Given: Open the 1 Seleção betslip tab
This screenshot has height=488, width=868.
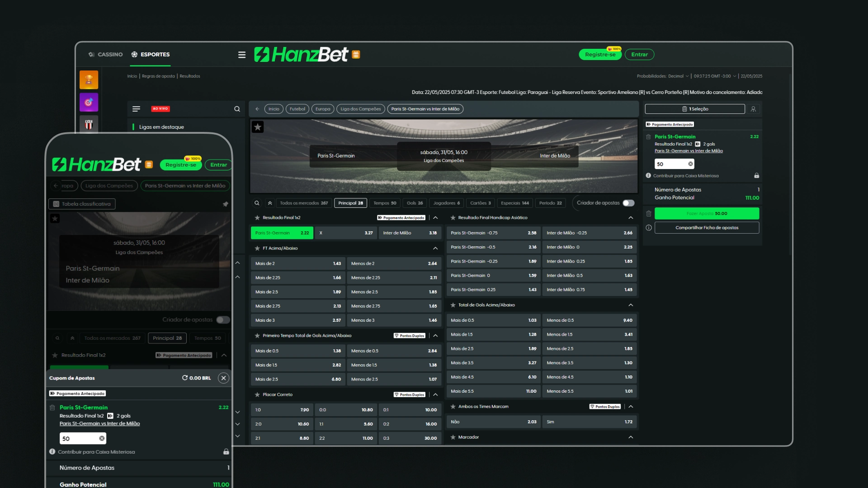Looking at the screenshot, I should (x=695, y=109).
